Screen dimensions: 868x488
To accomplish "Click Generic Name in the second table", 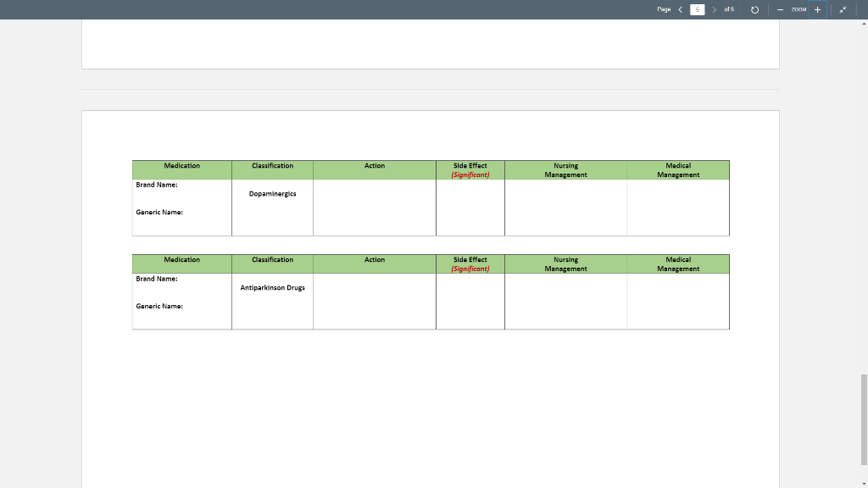I will [159, 306].
